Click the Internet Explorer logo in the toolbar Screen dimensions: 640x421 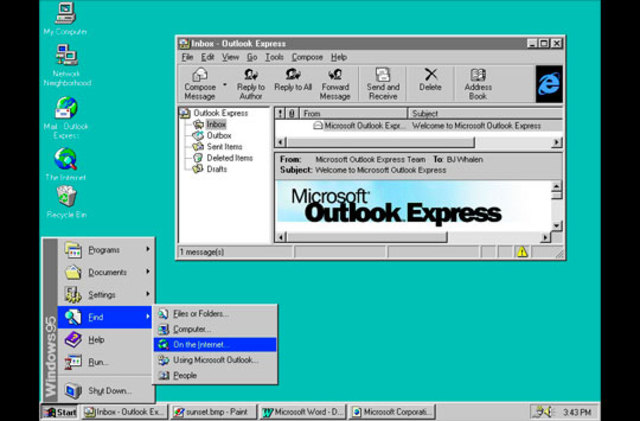[549, 84]
